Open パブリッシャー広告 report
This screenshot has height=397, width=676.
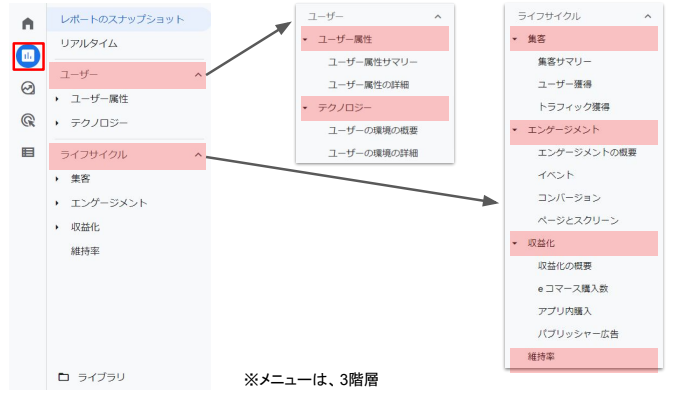tap(578, 334)
